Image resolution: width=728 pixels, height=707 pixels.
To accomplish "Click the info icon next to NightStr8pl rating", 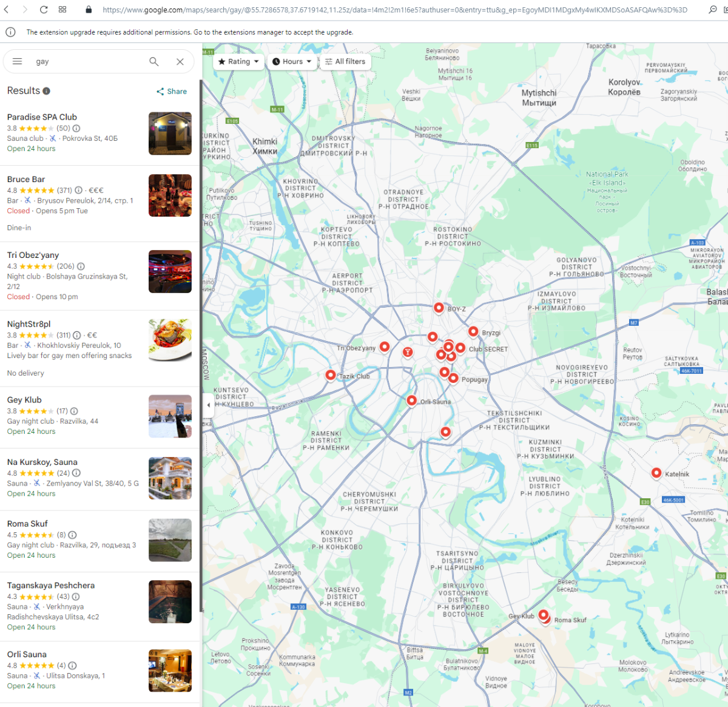I will (x=77, y=335).
